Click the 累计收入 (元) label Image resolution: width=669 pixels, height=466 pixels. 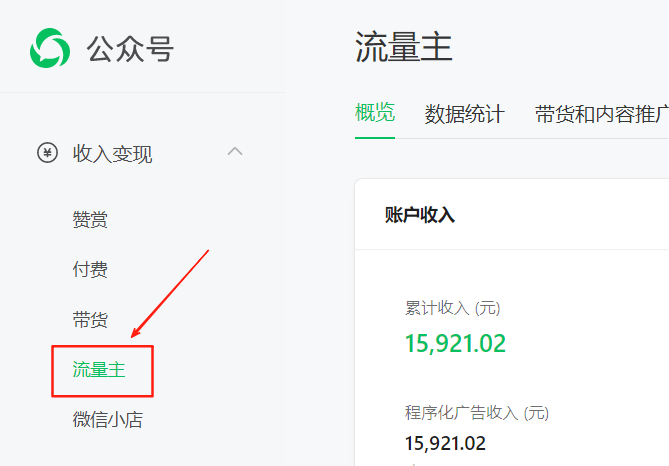pos(452,308)
